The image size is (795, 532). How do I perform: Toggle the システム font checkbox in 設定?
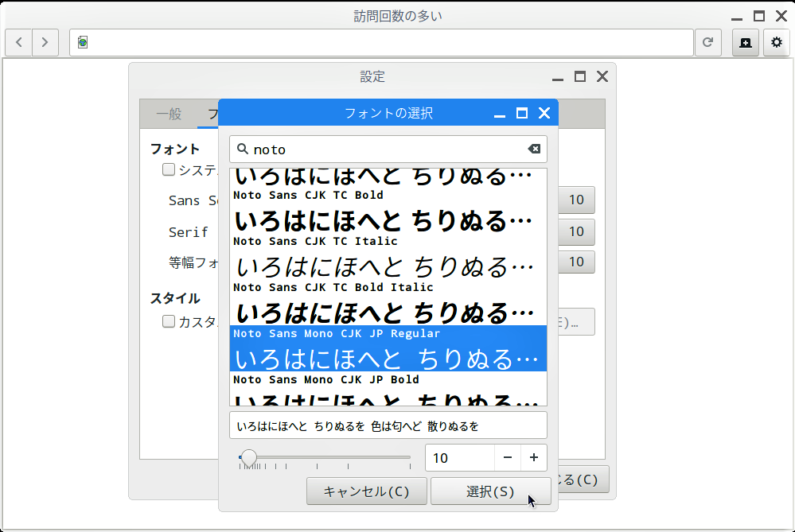(x=169, y=169)
